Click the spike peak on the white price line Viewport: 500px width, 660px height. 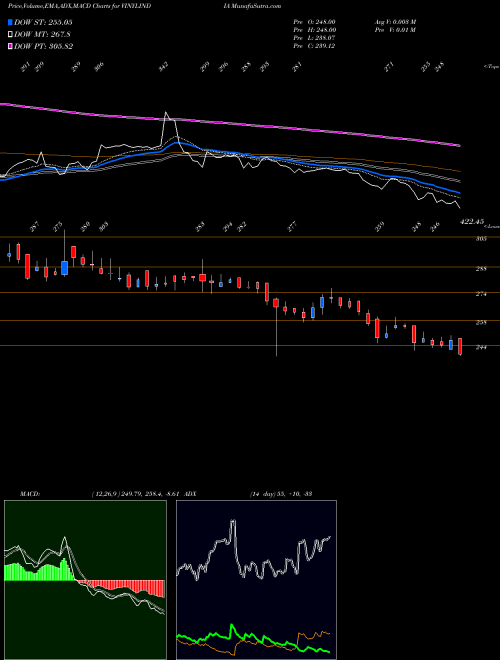[166, 113]
